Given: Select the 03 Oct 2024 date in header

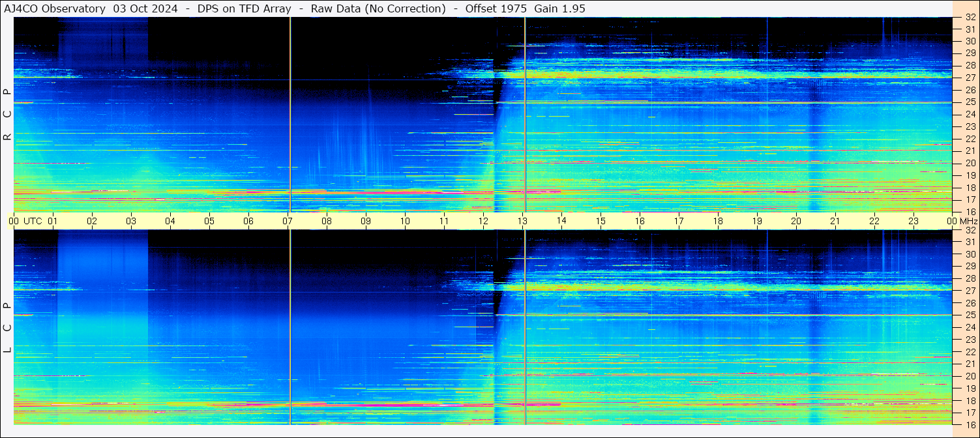Looking at the screenshot, I should click(x=145, y=8).
